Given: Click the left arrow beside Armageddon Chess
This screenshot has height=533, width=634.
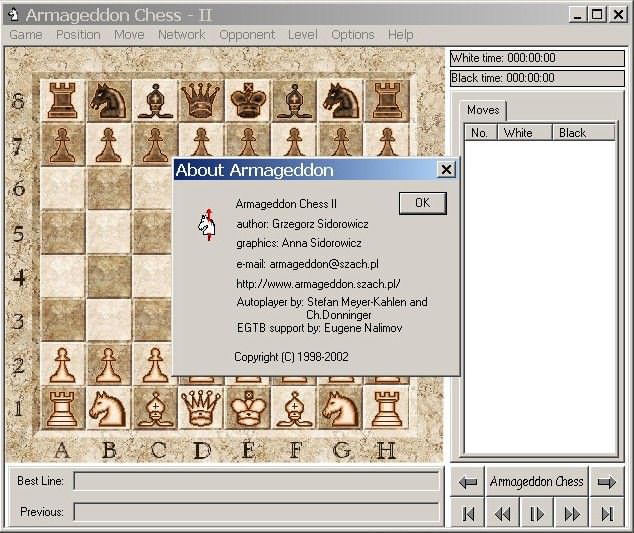Looking at the screenshot, I should 468,482.
